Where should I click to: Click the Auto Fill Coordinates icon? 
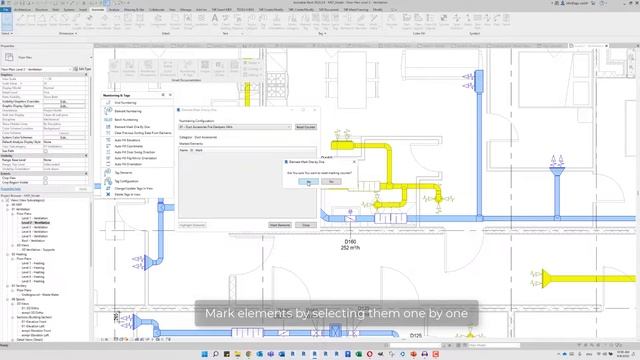[x=108, y=146]
